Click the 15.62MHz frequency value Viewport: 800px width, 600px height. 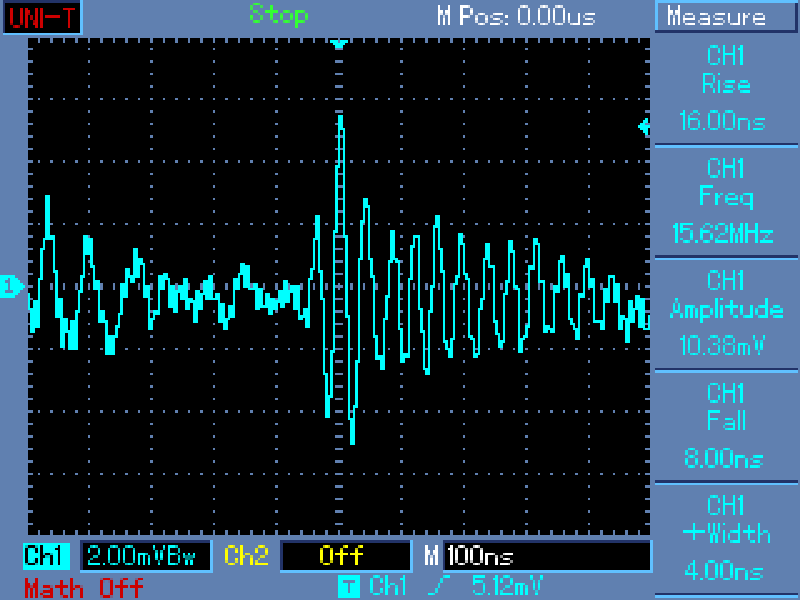723,234
